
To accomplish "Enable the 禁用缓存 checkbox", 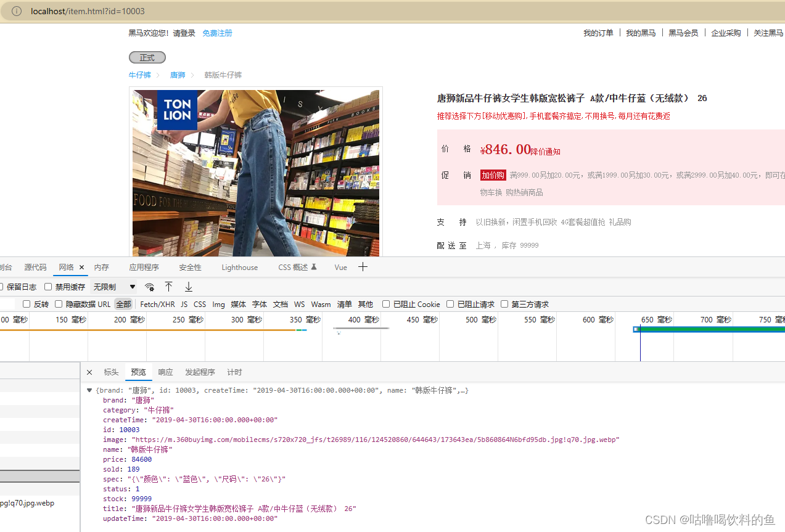I will pyautogui.click(x=48, y=287).
